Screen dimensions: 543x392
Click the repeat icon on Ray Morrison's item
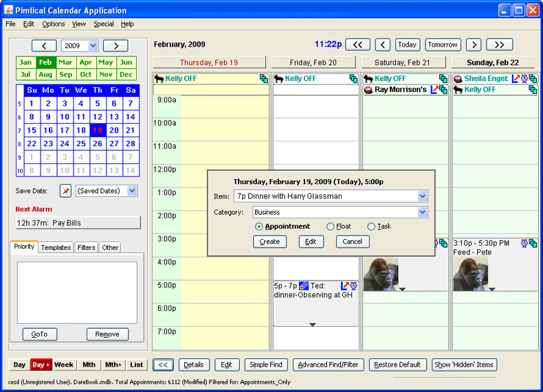coord(443,90)
